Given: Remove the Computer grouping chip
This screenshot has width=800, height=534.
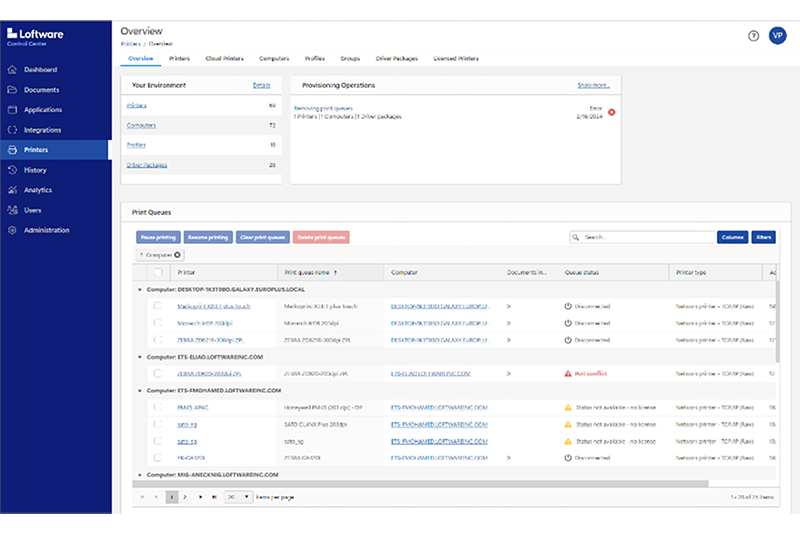Looking at the screenshot, I should tap(178, 255).
